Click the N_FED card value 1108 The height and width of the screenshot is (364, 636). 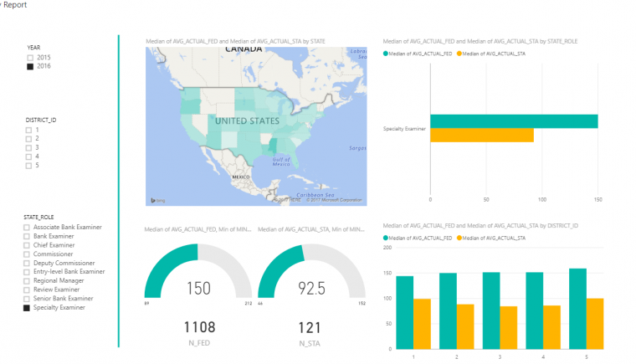point(199,327)
